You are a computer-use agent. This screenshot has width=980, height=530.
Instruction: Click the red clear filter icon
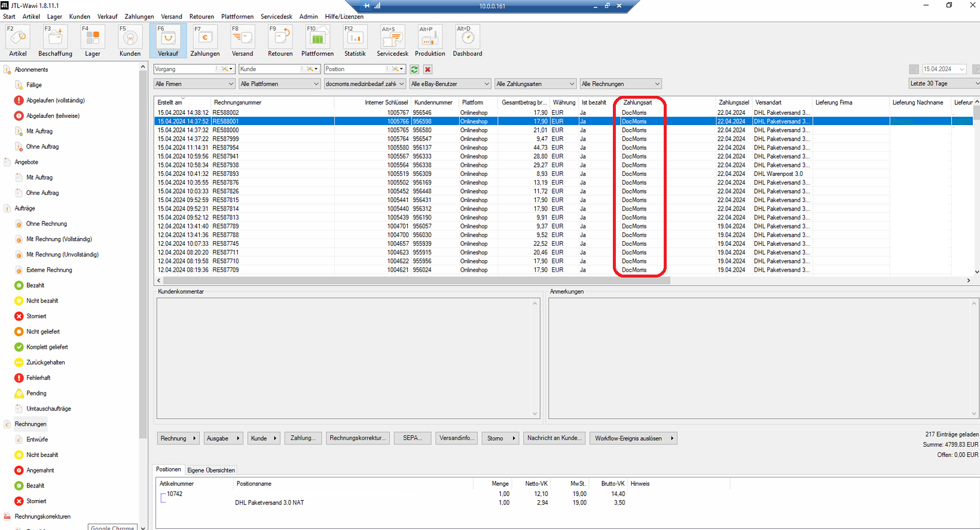(x=428, y=69)
